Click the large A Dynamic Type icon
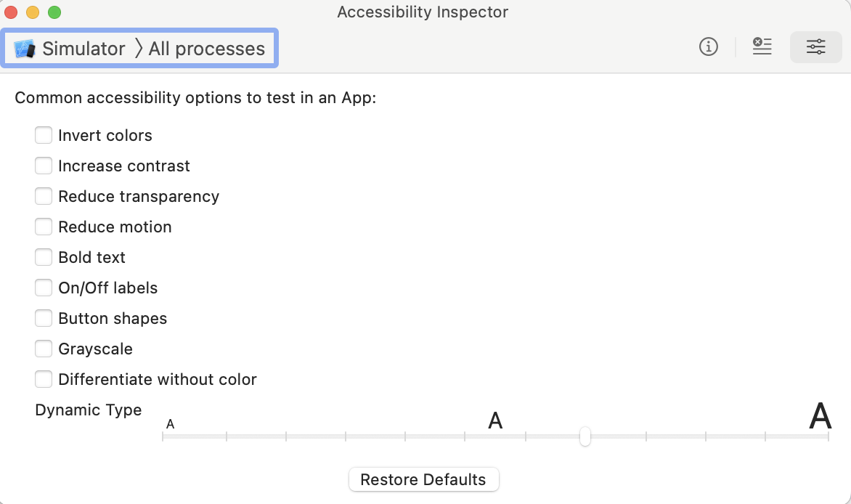Image resolution: width=851 pixels, height=504 pixels. pyautogui.click(x=820, y=417)
